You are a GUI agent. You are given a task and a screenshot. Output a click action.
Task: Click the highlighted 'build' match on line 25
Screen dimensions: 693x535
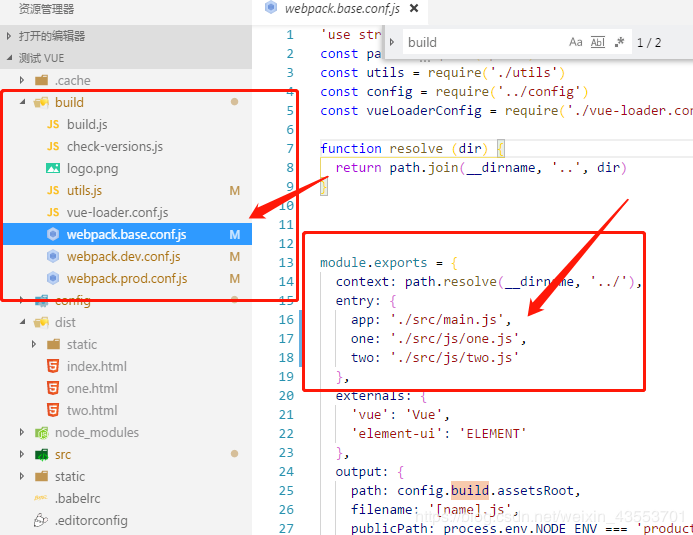pyautogui.click(x=470, y=491)
